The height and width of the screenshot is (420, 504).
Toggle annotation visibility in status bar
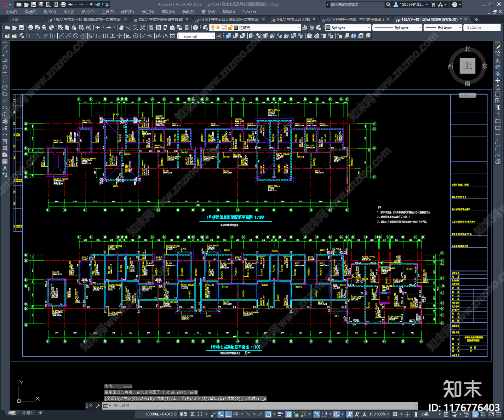click(350, 414)
